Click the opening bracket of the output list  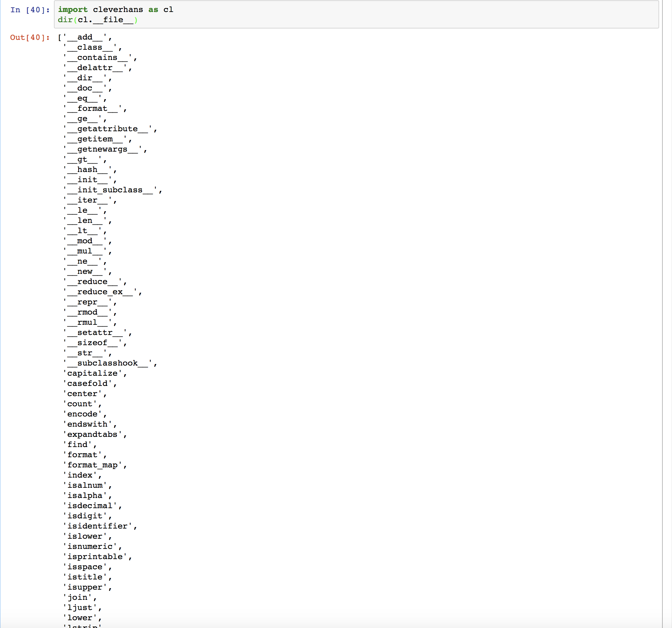click(x=60, y=37)
